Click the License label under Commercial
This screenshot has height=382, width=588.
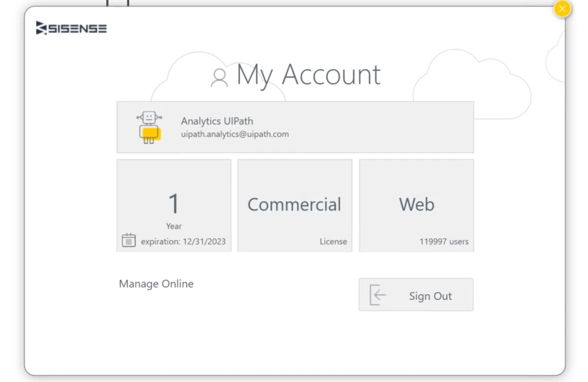[334, 241]
